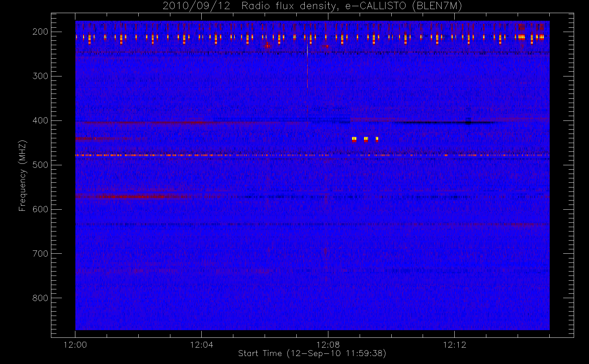Click the 12:04 time tick label
589x364 pixels.
point(201,345)
